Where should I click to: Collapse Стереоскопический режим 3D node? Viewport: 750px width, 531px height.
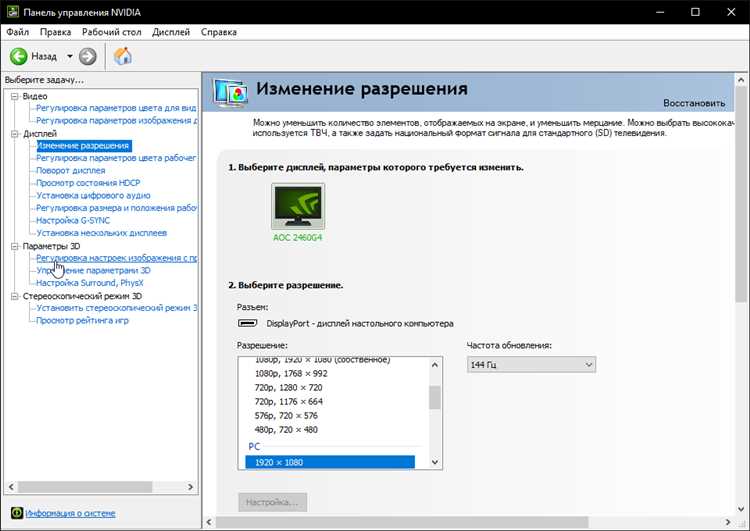tap(14, 296)
